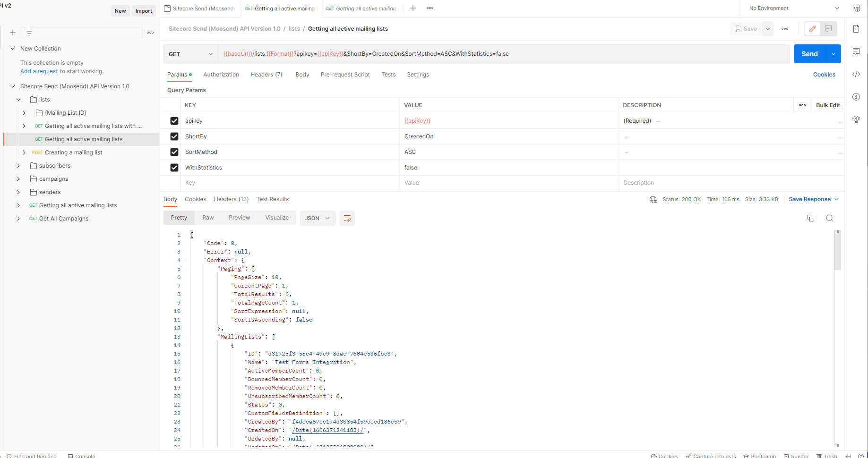Click the New button

tap(120, 11)
